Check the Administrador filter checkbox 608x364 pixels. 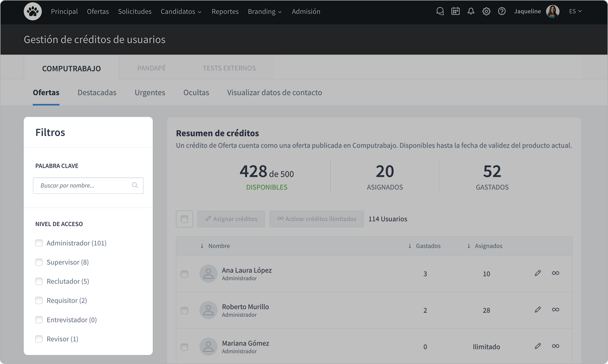(x=39, y=243)
